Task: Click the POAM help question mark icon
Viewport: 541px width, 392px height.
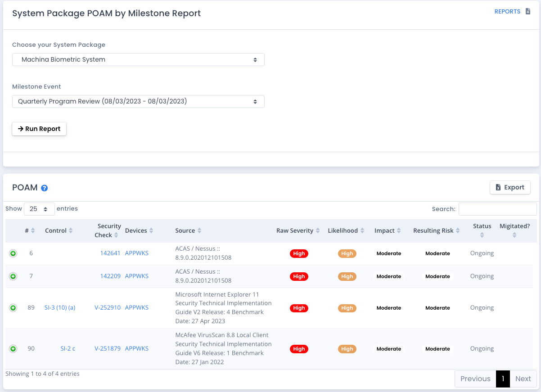Action: (x=44, y=188)
